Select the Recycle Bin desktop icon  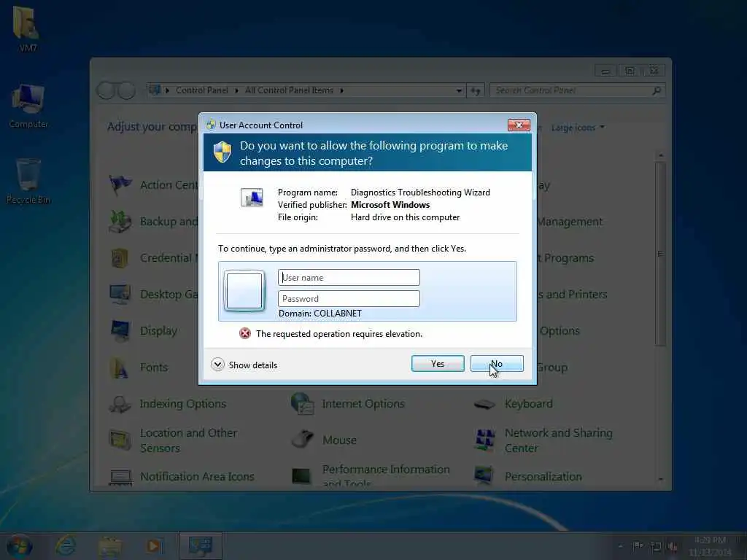28,182
